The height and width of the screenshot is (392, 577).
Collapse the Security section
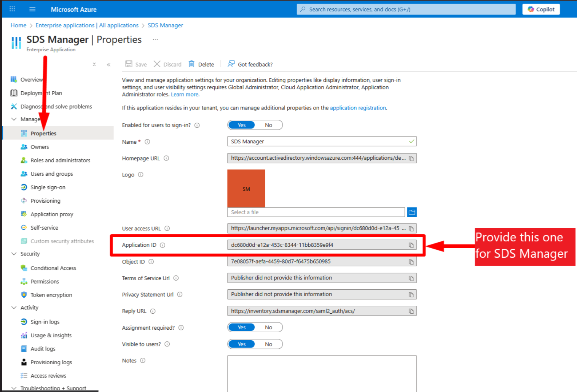(x=14, y=254)
